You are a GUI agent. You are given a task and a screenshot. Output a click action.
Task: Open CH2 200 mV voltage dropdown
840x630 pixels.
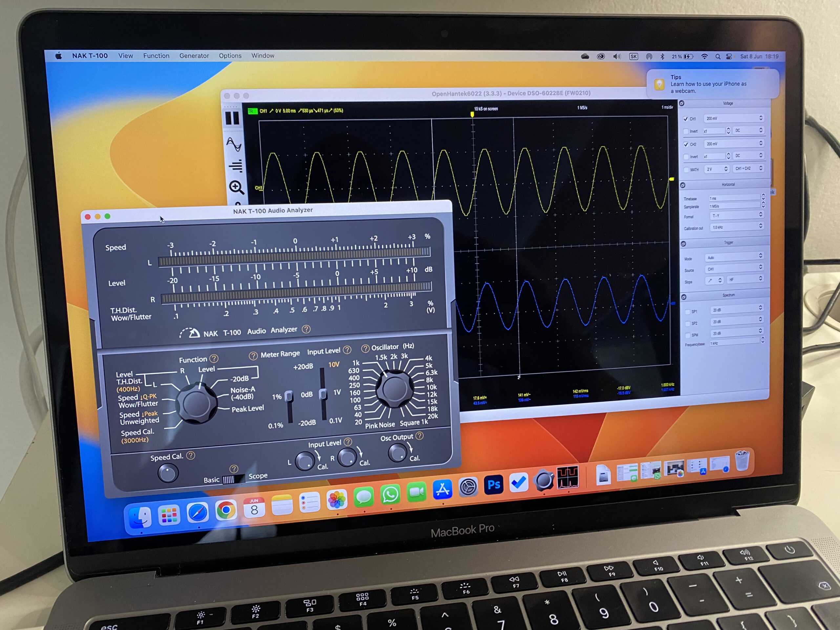[x=734, y=143]
